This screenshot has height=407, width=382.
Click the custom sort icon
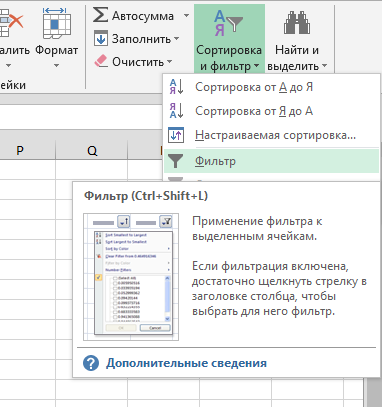pyautogui.click(x=176, y=135)
